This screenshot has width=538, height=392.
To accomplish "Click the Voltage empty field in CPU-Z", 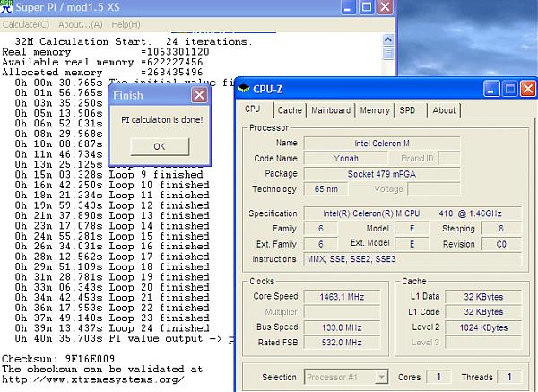I will (434, 189).
